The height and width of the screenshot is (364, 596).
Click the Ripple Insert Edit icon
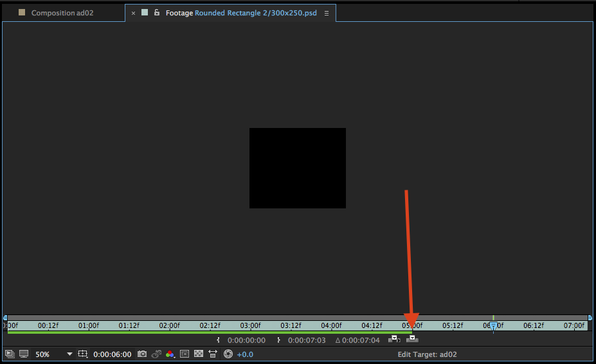pyautogui.click(x=394, y=339)
